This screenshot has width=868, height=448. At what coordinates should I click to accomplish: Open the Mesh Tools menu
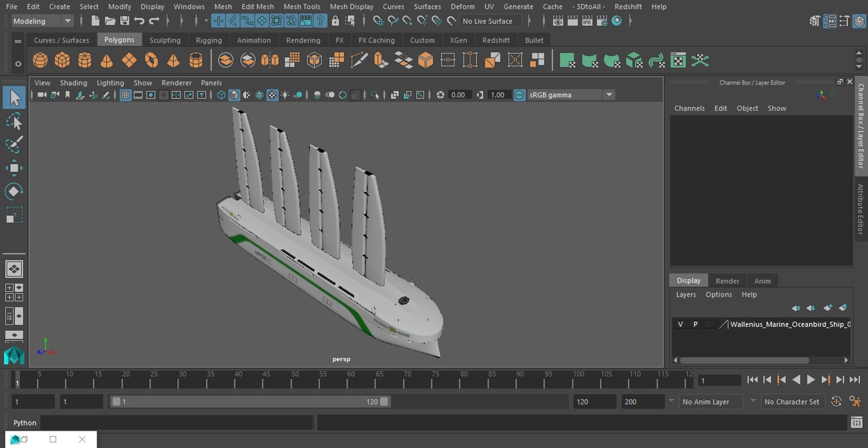302,6
